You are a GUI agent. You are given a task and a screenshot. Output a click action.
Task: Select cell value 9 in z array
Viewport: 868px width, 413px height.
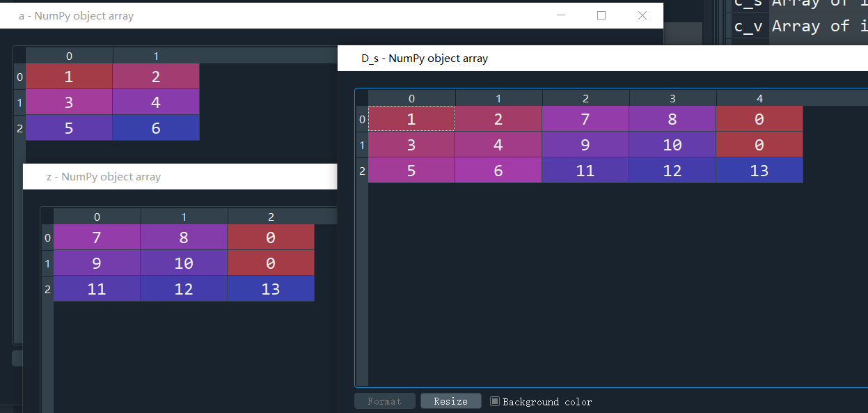97,263
